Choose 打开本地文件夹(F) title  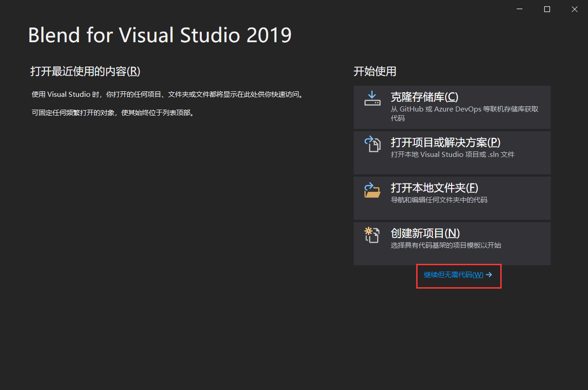435,188
